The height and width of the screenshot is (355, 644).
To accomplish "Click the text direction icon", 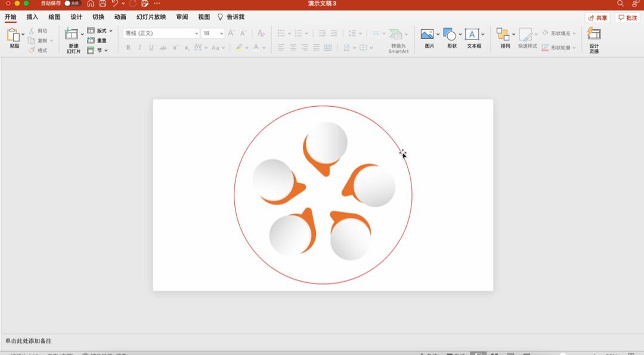I will pos(346,48).
